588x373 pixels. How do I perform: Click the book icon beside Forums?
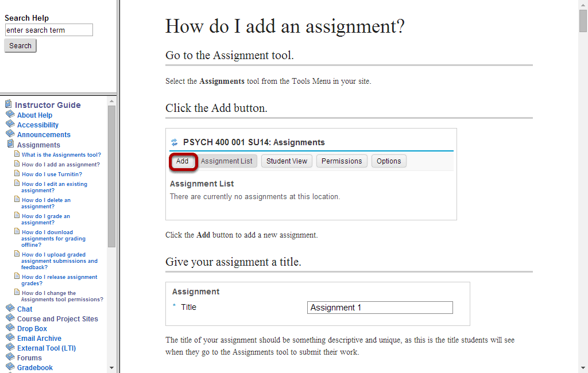tap(10, 356)
